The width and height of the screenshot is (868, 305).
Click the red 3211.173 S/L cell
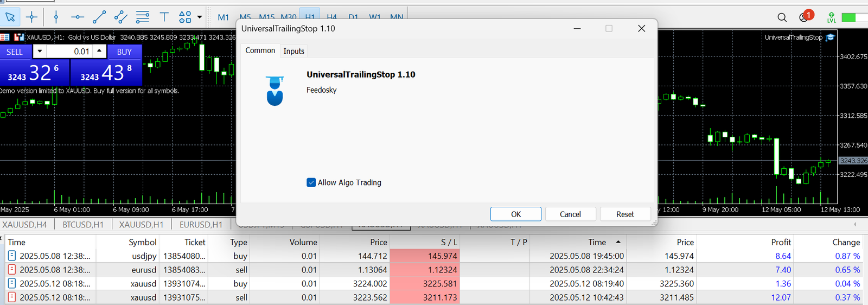[x=425, y=297]
